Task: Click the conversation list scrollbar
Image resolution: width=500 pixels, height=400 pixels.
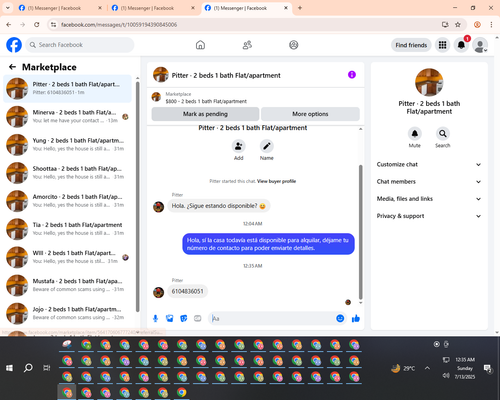Action: 138,197
